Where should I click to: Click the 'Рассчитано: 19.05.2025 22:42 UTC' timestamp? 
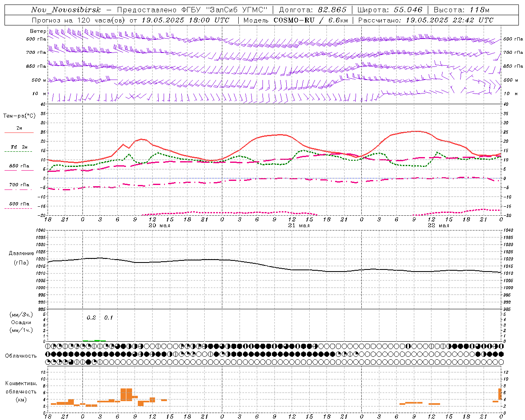tap(426, 20)
